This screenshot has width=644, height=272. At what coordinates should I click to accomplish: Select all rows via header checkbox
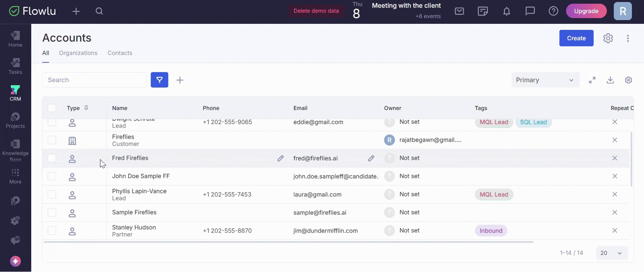pyautogui.click(x=52, y=108)
